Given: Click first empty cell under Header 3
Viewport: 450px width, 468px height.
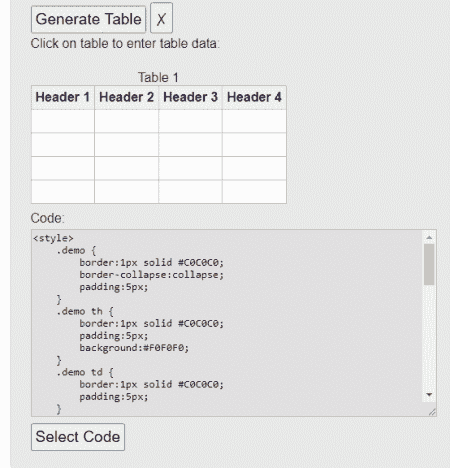Looking at the screenshot, I should [x=190, y=121].
